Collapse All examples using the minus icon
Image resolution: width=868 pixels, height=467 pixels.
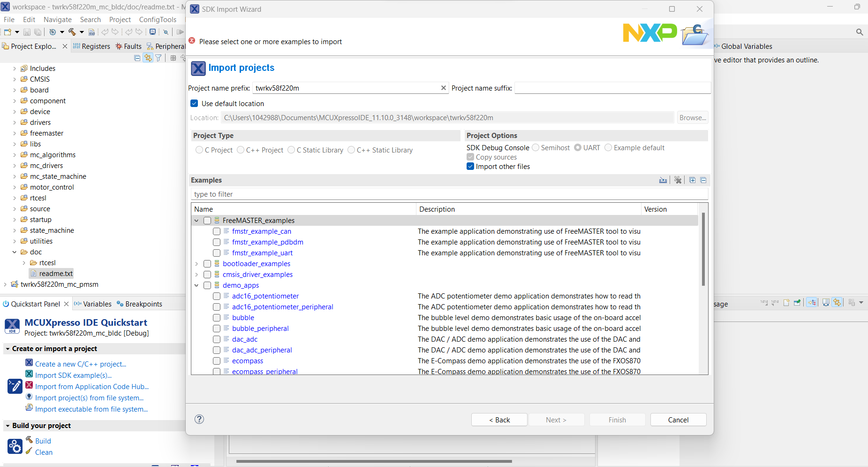704,180
